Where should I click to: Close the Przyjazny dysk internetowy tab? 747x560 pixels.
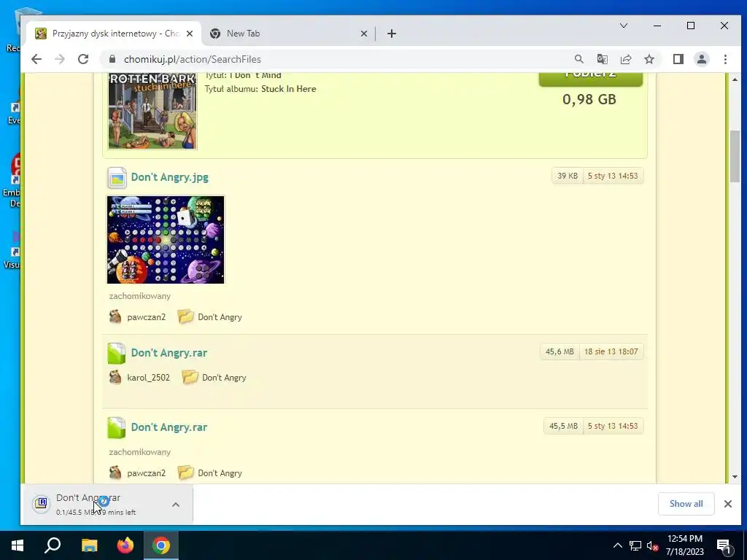(x=190, y=34)
